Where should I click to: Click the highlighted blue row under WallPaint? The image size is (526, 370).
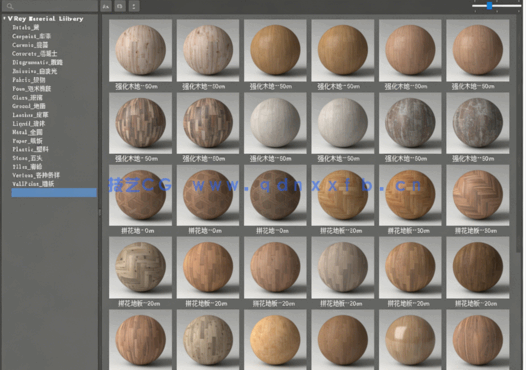54,193
